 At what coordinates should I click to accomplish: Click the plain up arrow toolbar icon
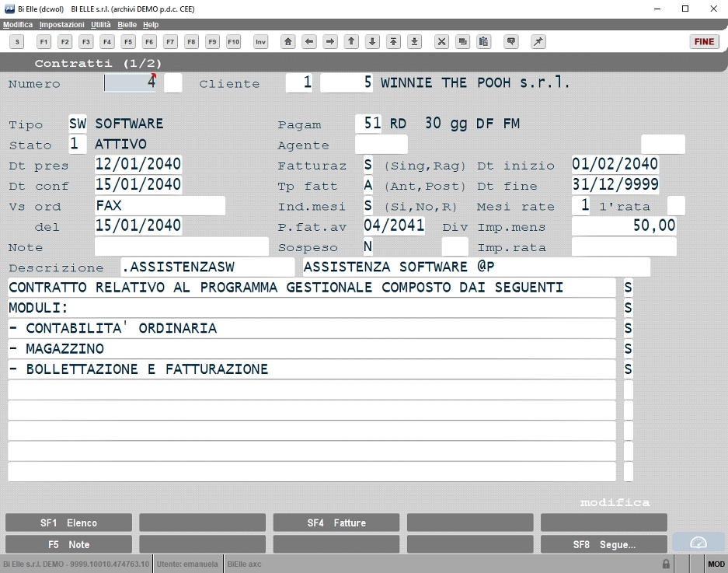351,42
